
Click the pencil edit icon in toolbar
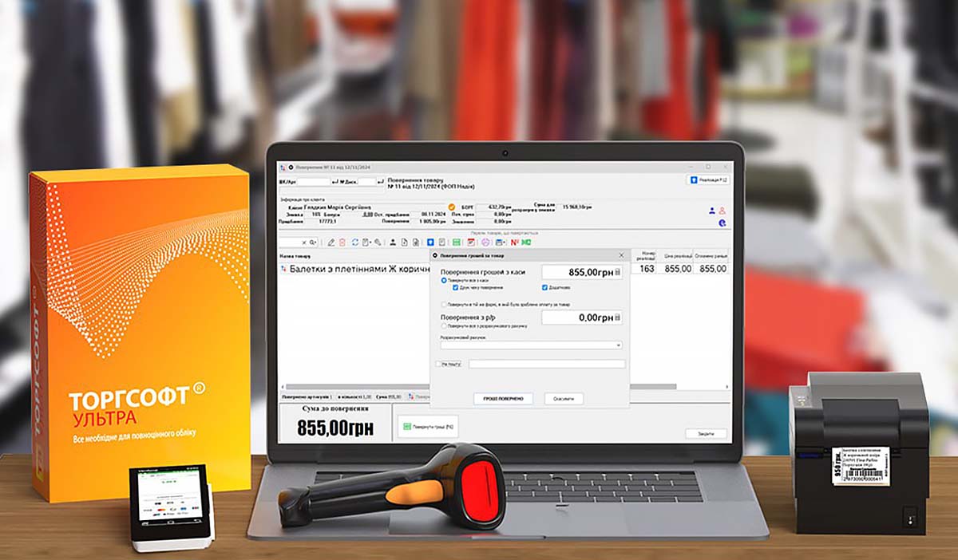click(x=331, y=242)
